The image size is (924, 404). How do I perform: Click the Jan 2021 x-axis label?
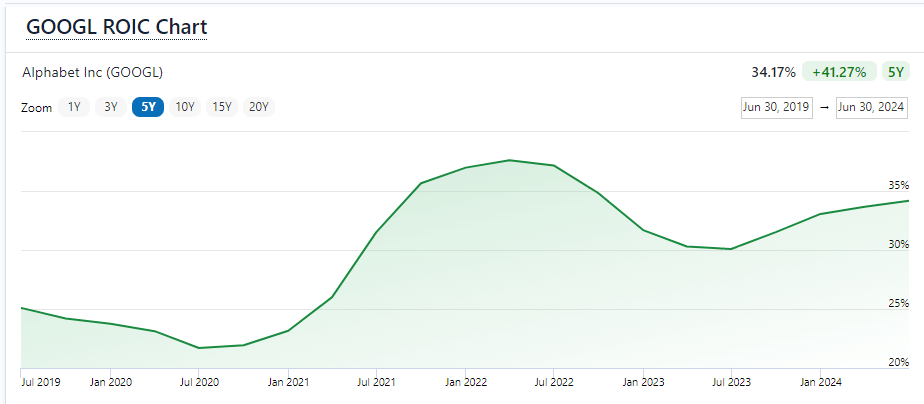[x=288, y=382]
